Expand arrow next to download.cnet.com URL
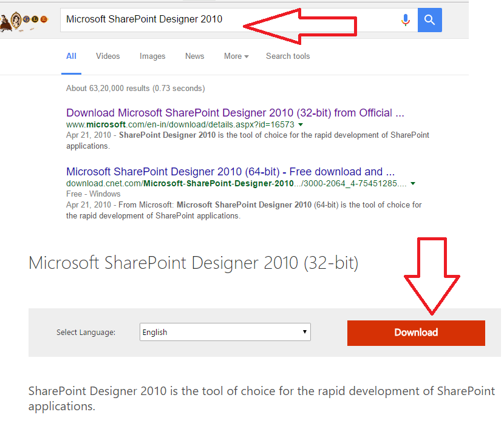Screen dimensions: 504x426 click(x=413, y=183)
